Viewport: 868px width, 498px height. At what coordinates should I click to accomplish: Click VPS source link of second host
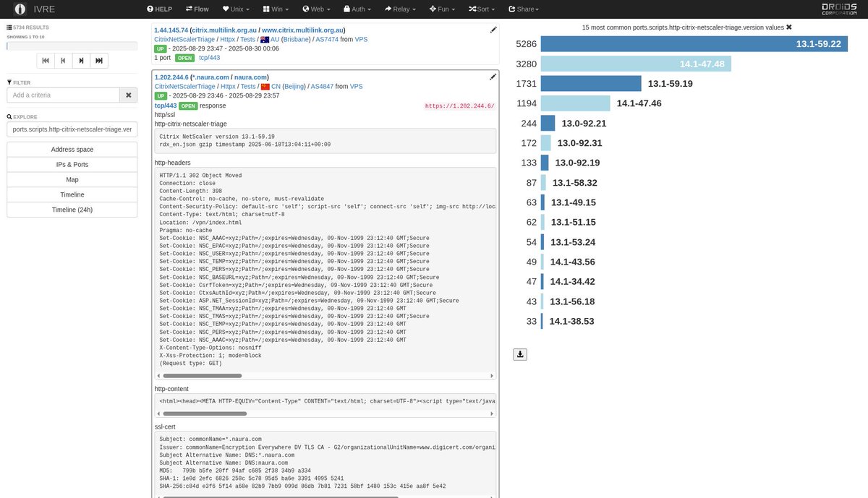click(x=357, y=86)
